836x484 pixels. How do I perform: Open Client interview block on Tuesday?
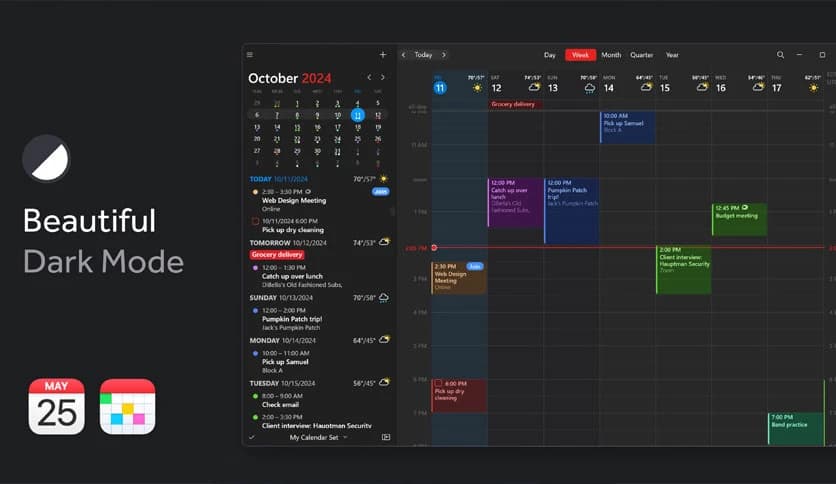684,270
